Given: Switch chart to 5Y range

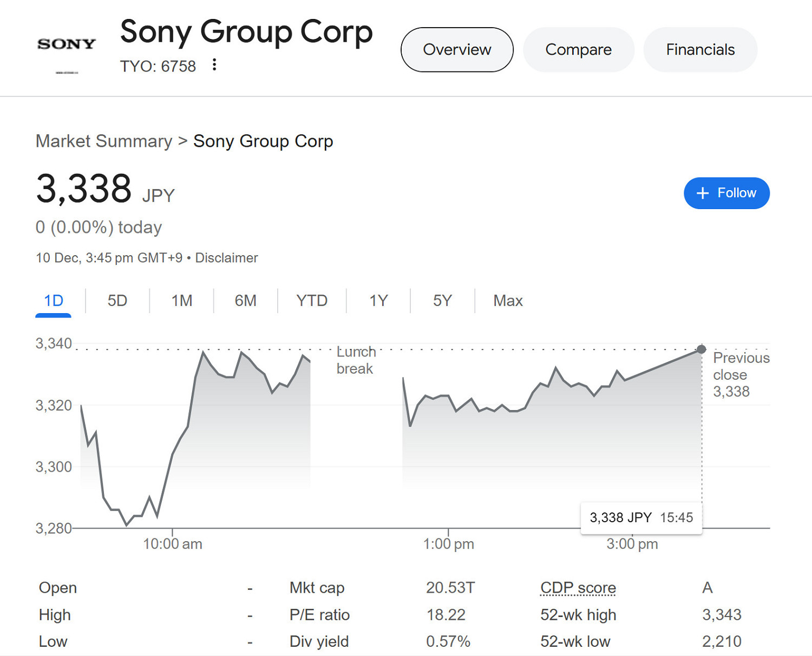Looking at the screenshot, I should [x=442, y=301].
